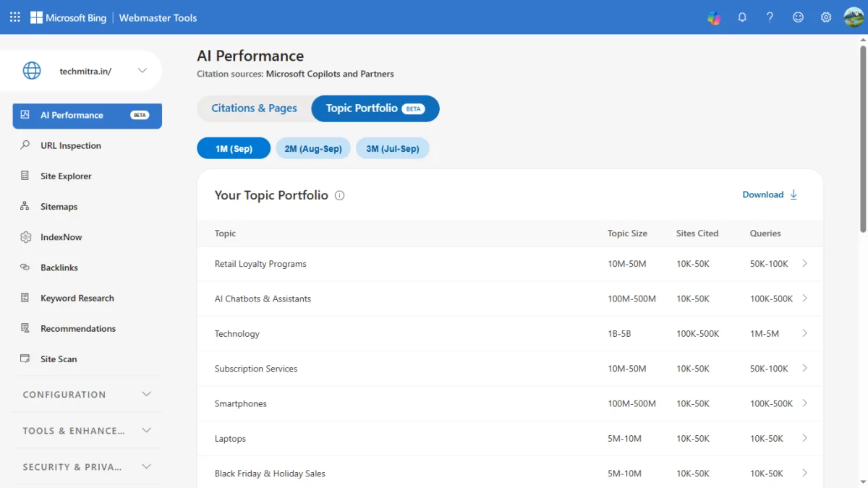Click the page vertical scrollbar
Viewport: 868px width, 488px height.
click(862, 137)
